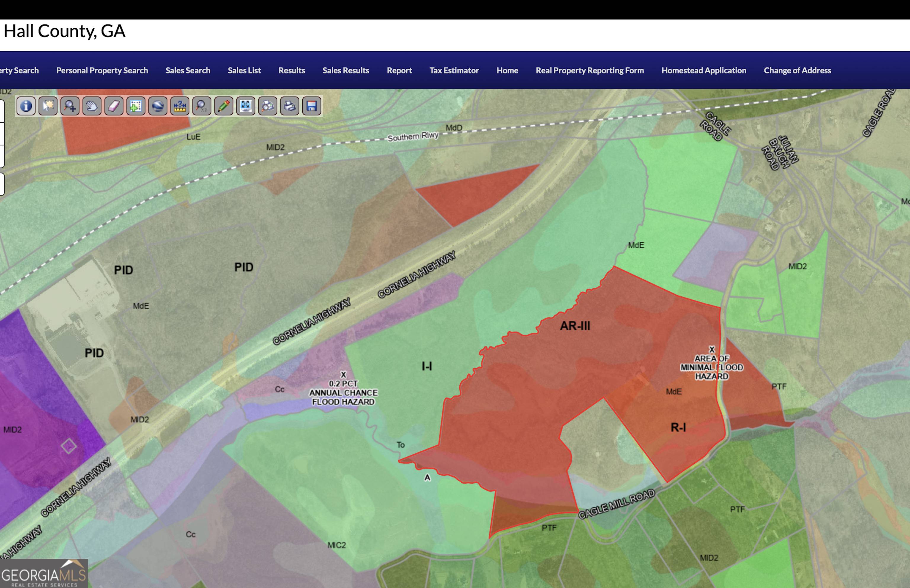Choose the zoom in magnifier tool
Screen dimensions: 910x588
70,106
